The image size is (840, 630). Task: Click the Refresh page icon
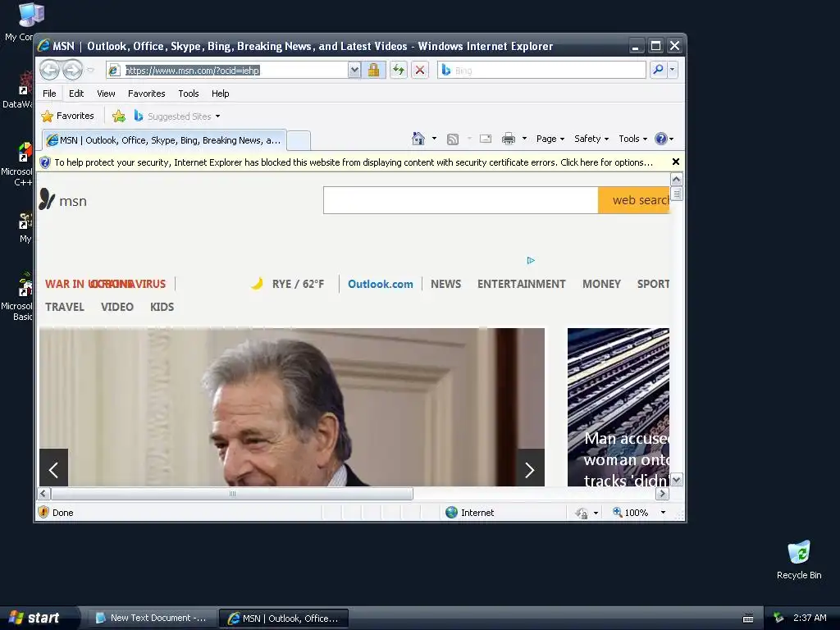pos(399,71)
